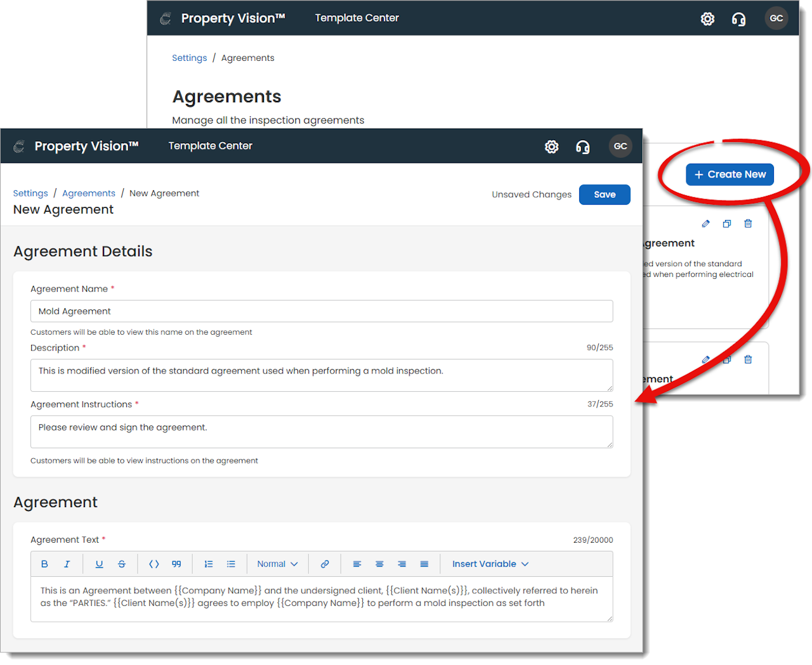Justify the agreement text

coord(424,564)
